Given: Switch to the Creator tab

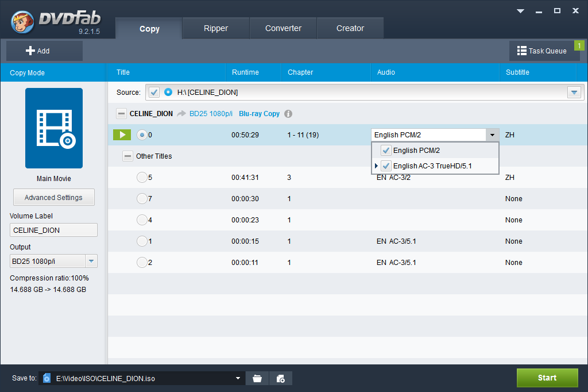Looking at the screenshot, I should coord(350,28).
